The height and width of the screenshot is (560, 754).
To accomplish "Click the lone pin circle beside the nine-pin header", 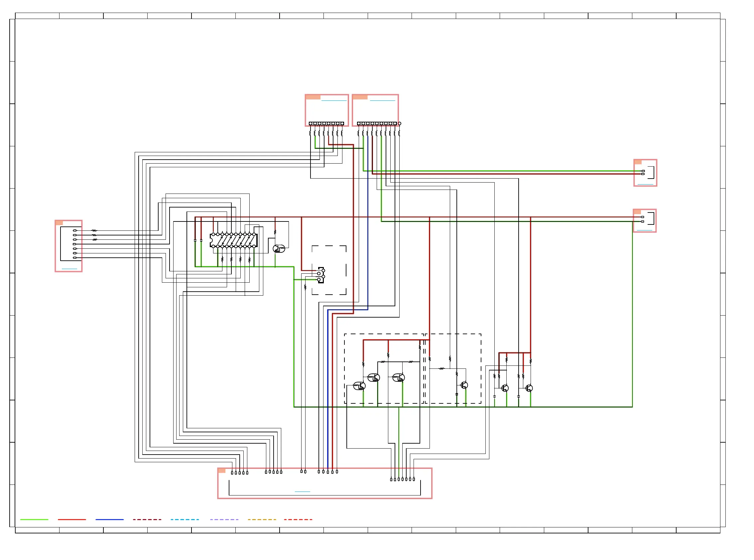I will [x=400, y=124].
